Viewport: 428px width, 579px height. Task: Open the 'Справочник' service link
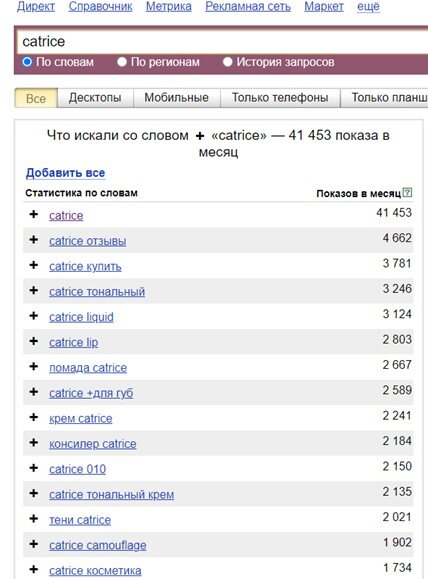[x=100, y=6]
